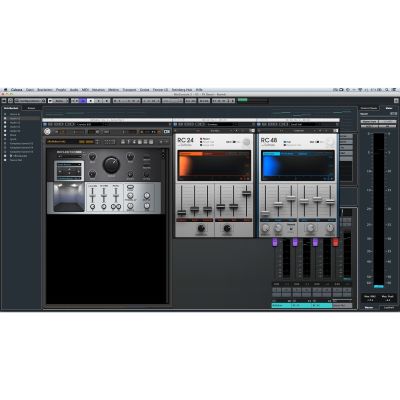Select the Small Hall algorithm in RC 24

(x=207, y=142)
